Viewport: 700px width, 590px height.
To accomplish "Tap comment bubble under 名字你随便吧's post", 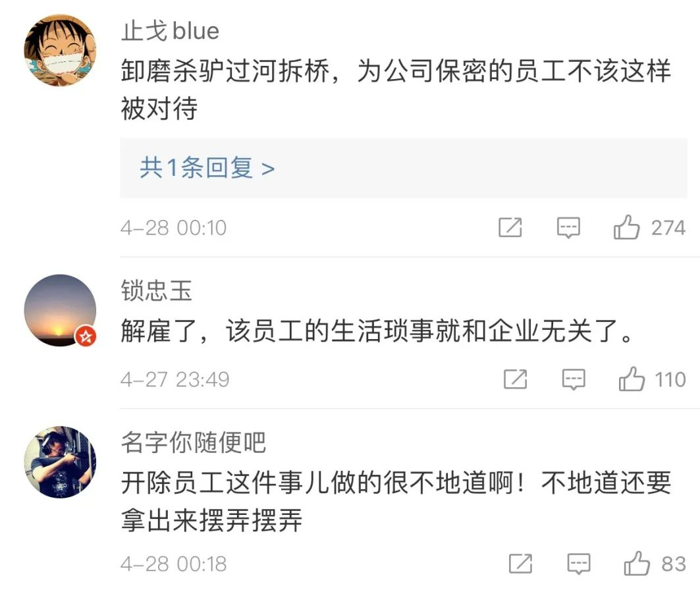I will [579, 564].
